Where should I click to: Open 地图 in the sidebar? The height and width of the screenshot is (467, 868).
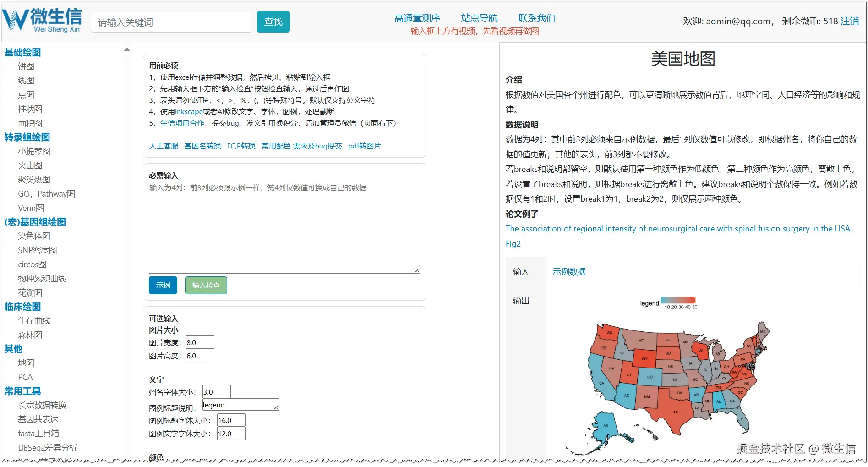tap(26, 363)
